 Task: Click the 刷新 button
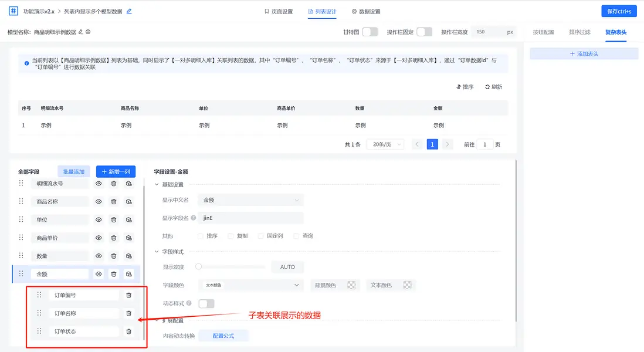click(494, 87)
